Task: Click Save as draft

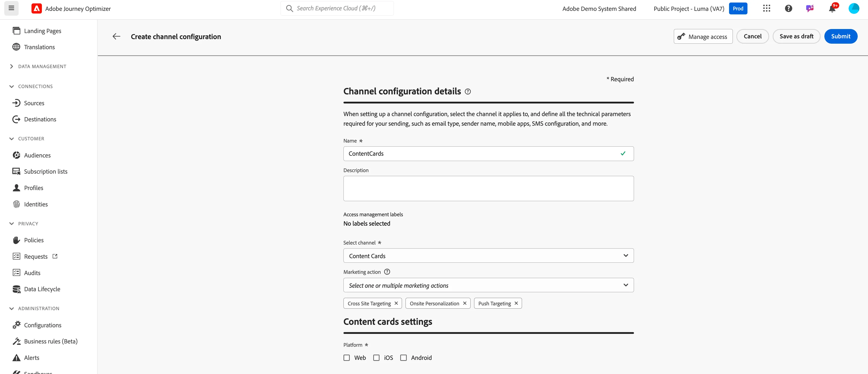Action: pyautogui.click(x=796, y=36)
